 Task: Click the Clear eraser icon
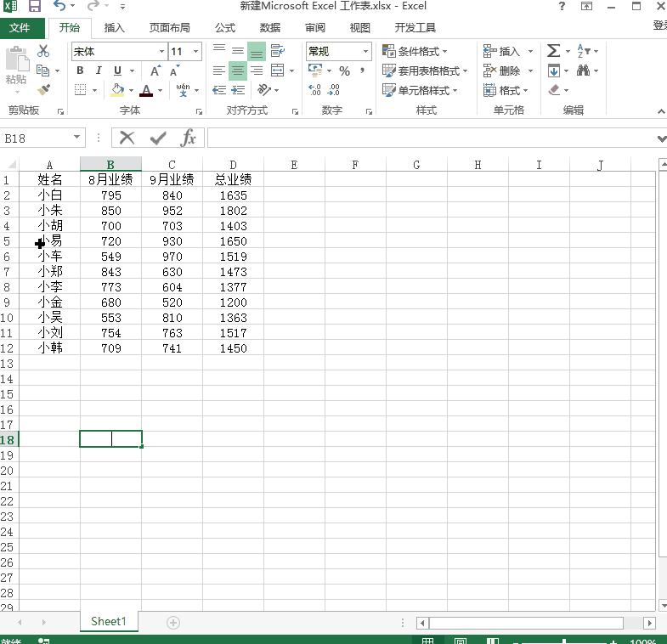click(554, 90)
